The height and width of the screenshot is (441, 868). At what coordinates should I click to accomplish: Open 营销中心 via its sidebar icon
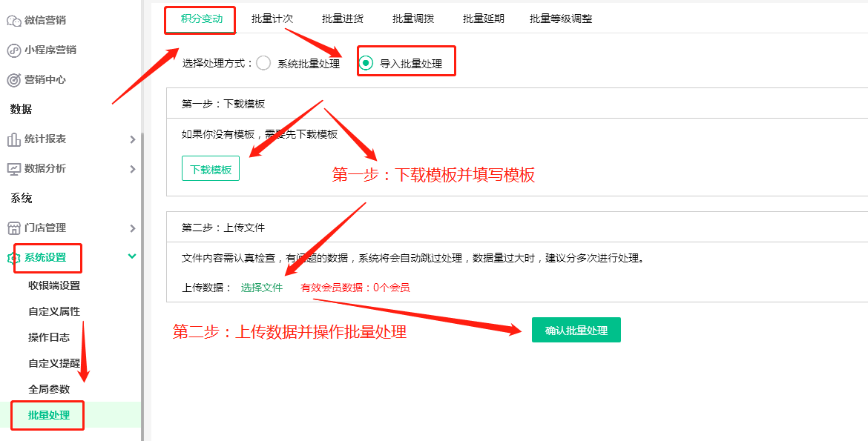coord(13,79)
